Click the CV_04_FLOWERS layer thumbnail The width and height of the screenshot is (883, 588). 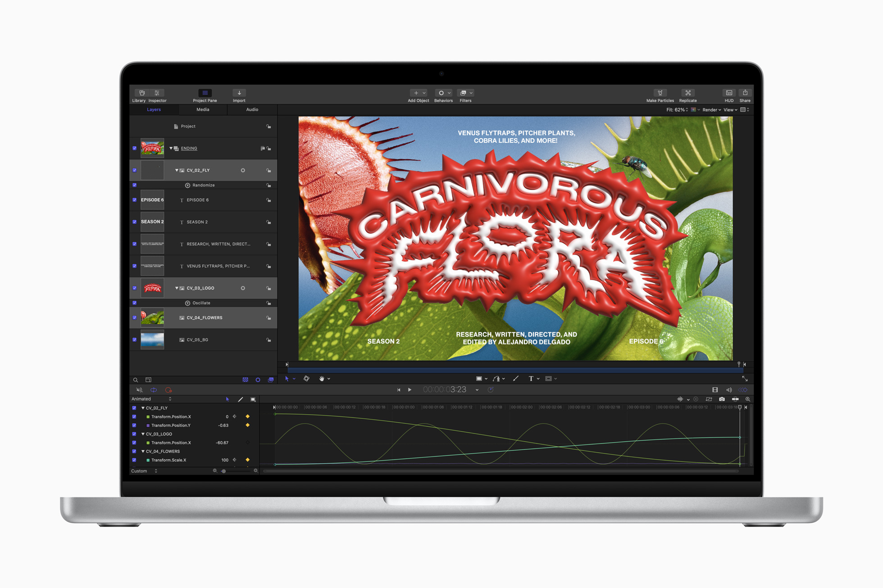click(x=153, y=317)
